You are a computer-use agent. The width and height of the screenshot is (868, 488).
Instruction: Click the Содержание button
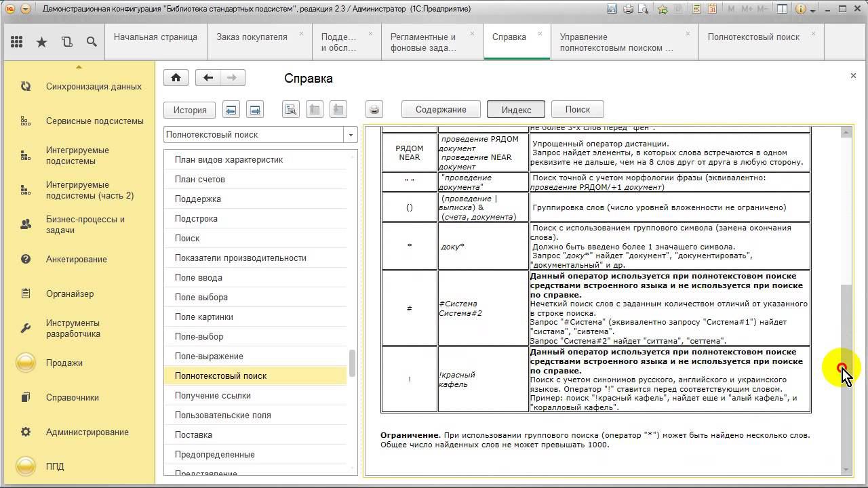click(x=441, y=110)
